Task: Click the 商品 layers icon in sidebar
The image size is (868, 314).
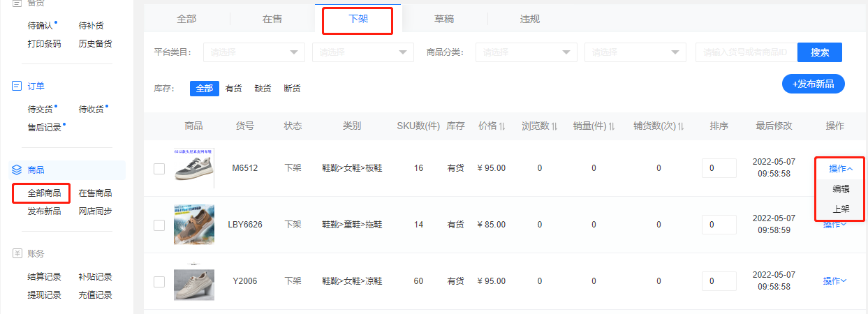Action: pyautogui.click(x=17, y=170)
